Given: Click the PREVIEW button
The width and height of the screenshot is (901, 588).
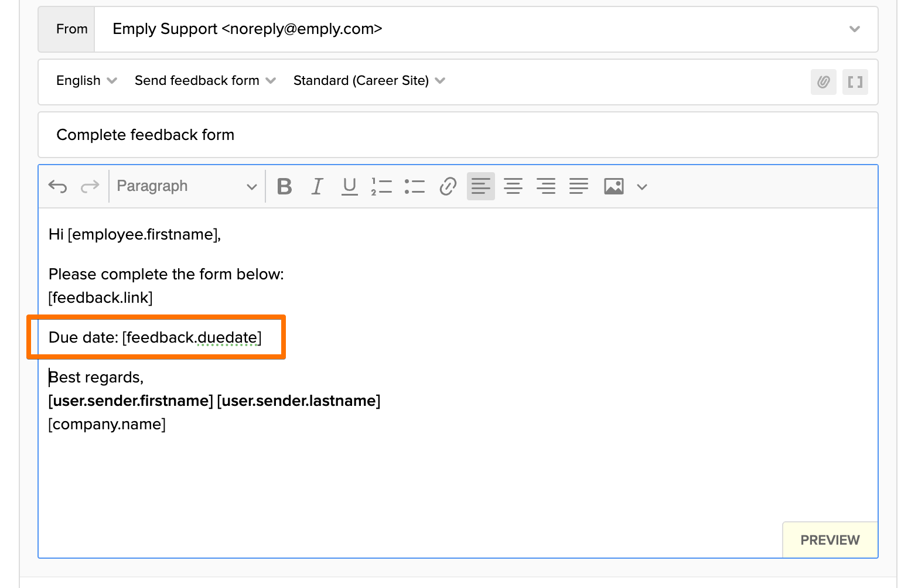Looking at the screenshot, I should [x=830, y=540].
